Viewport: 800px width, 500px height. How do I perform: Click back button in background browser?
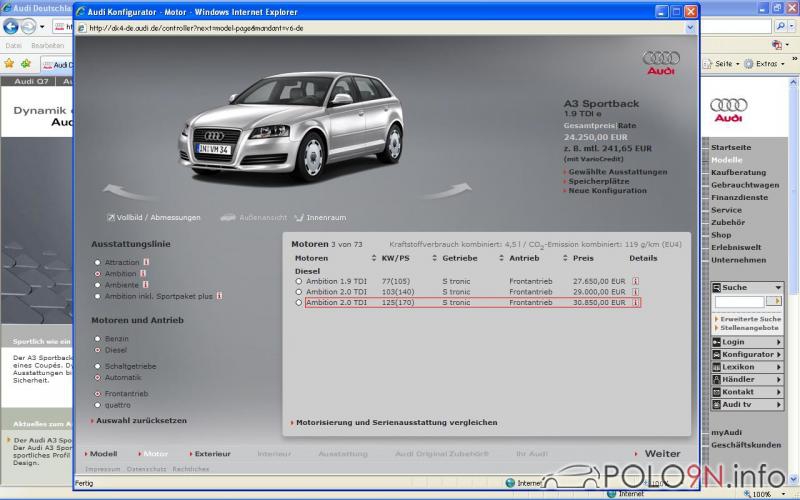tap(11, 26)
